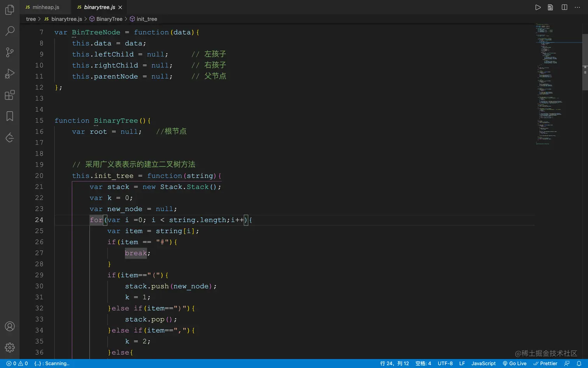This screenshot has width=588, height=368.
Task: Split the editor to the right
Action: click(564, 7)
